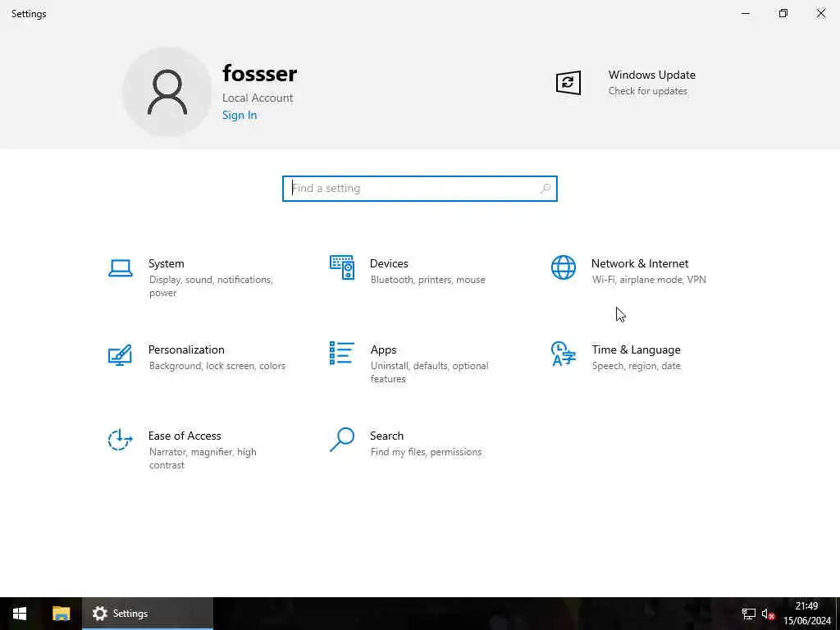The height and width of the screenshot is (630, 840).
Task: Click Check for updates text
Action: point(648,91)
